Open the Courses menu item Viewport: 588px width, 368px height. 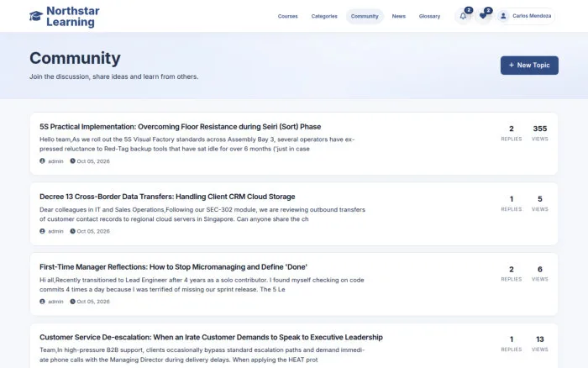[x=287, y=16]
